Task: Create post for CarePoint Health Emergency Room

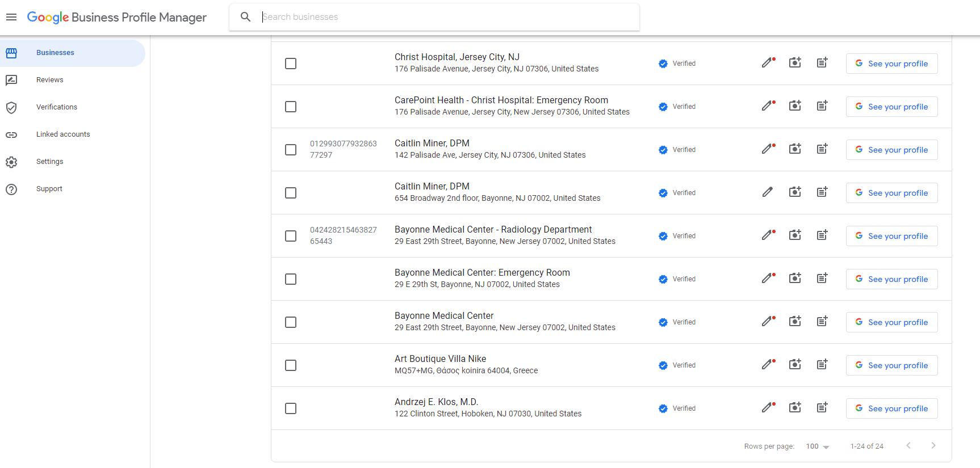Action: tap(822, 106)
